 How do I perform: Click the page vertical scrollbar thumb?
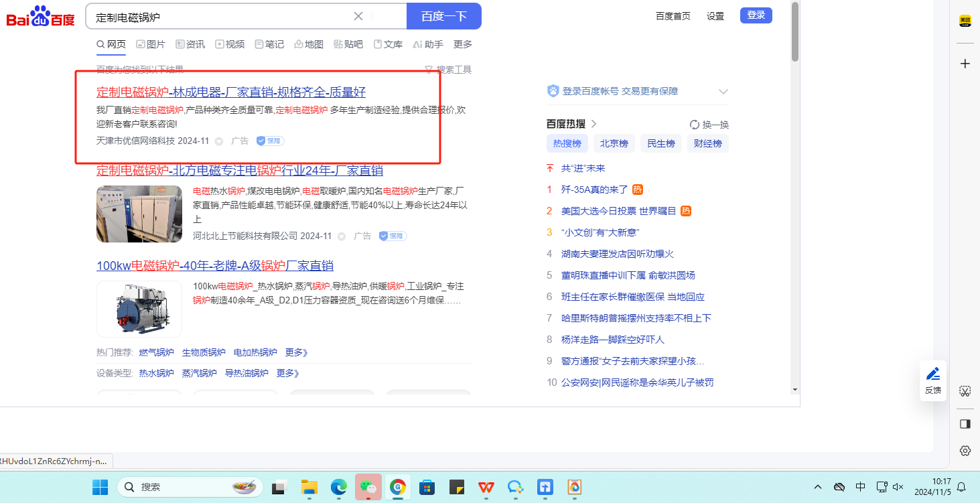click(794, 33)
